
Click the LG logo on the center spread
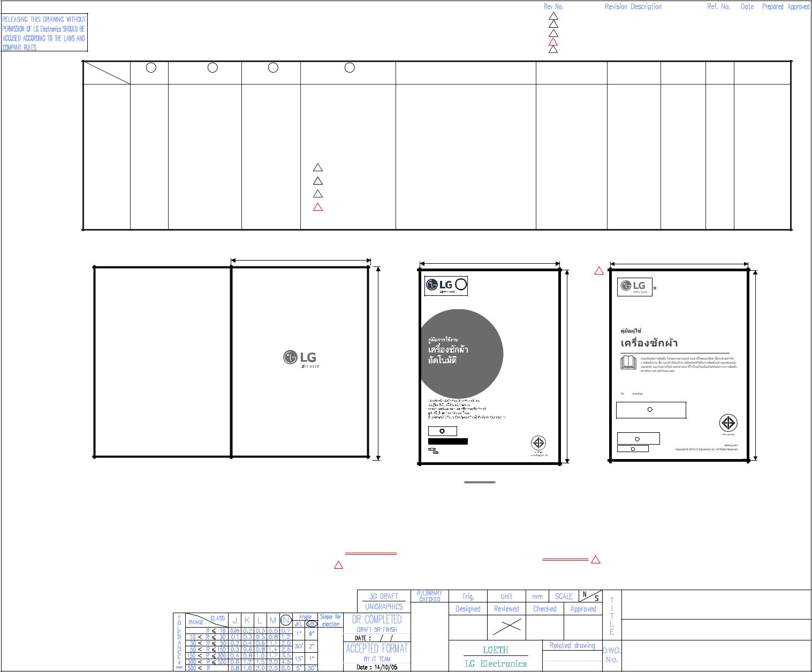[301, 359]
